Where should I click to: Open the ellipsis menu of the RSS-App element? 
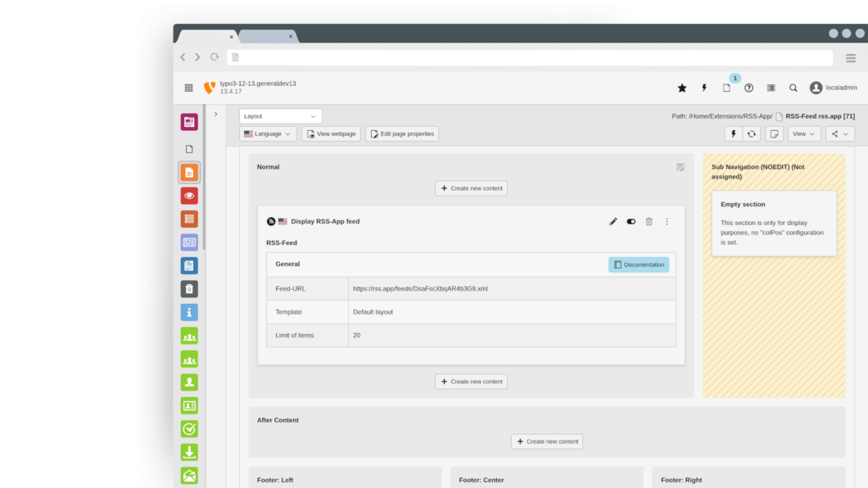point(667,221)
